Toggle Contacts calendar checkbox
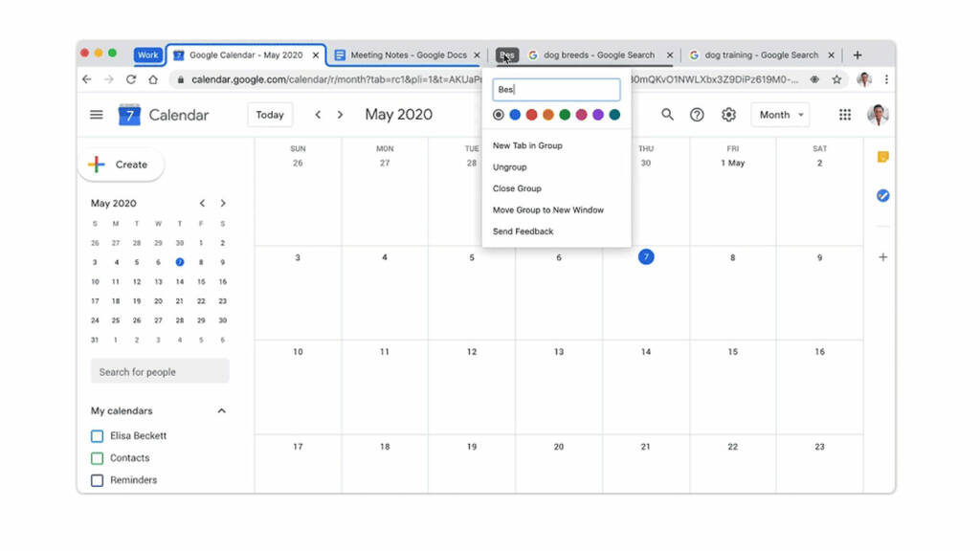980x551 pixels. [97, 458]
